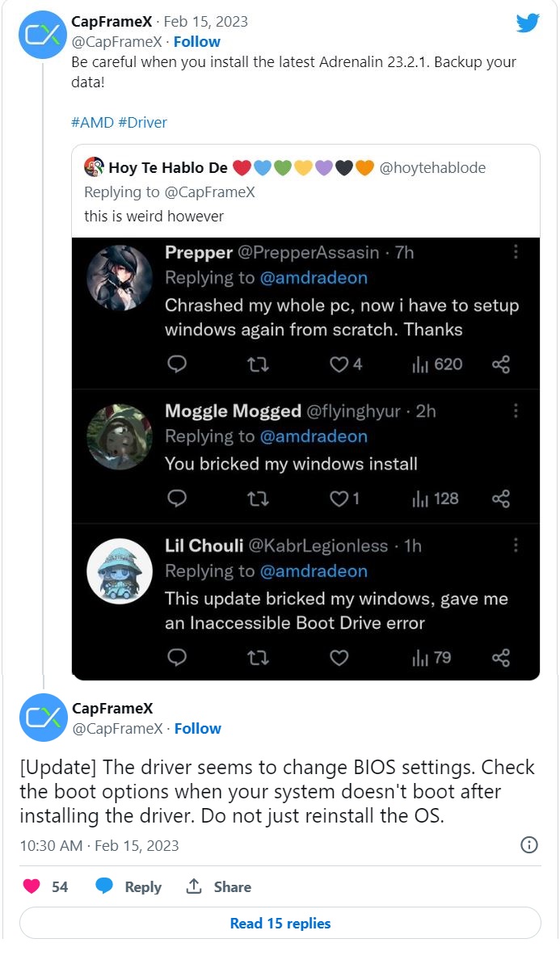Open the tweet info circle icon
Viewport: 560px width, 964px height.
pos(528,844)
